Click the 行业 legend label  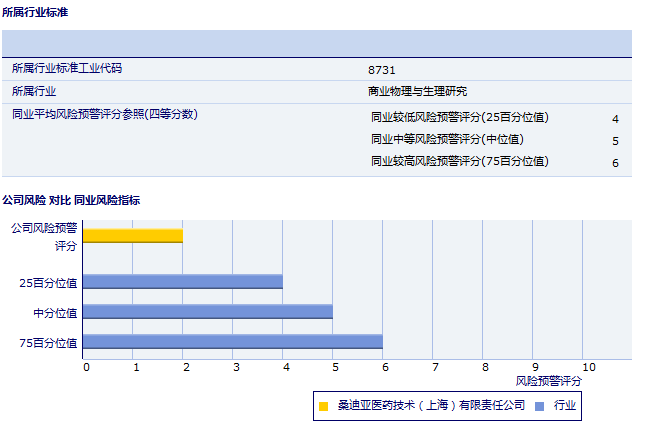[565, 405]
